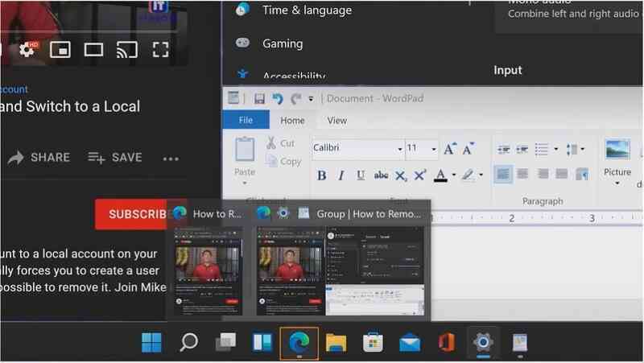Enable miniplayer in YouTube video

[x=60, y=50]
